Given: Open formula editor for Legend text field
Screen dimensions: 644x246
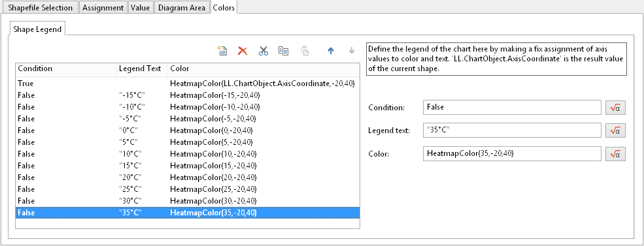Looking at the screenshot, I should pyautogui.click(x=615, y=131).
